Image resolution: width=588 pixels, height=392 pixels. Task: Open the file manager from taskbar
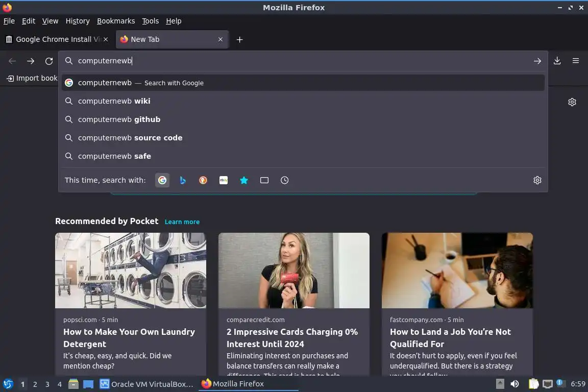click(x=73, y=384)
